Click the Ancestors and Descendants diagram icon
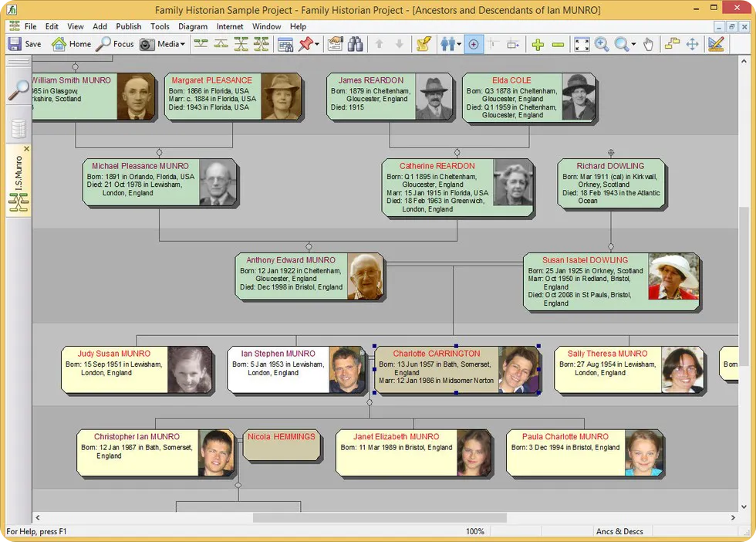The image size is (756, 542). [241, 44]
